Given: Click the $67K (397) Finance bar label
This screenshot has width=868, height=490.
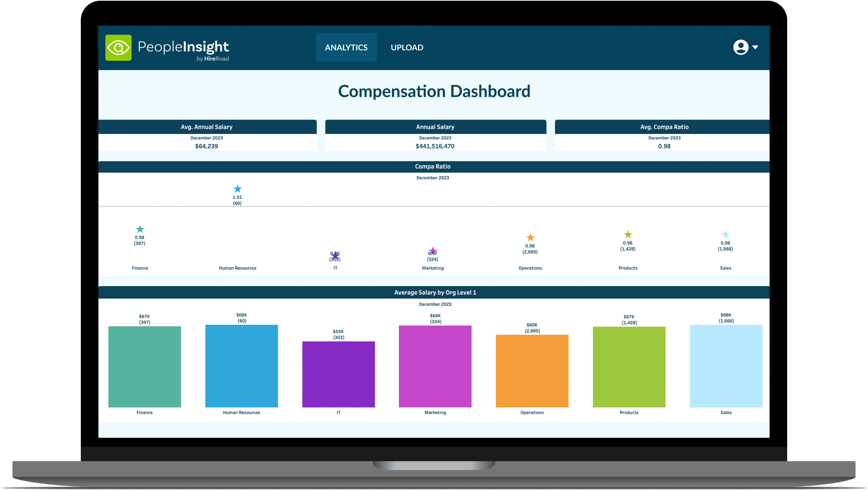Looking at the screenshot, I should (x=145, y=319).
